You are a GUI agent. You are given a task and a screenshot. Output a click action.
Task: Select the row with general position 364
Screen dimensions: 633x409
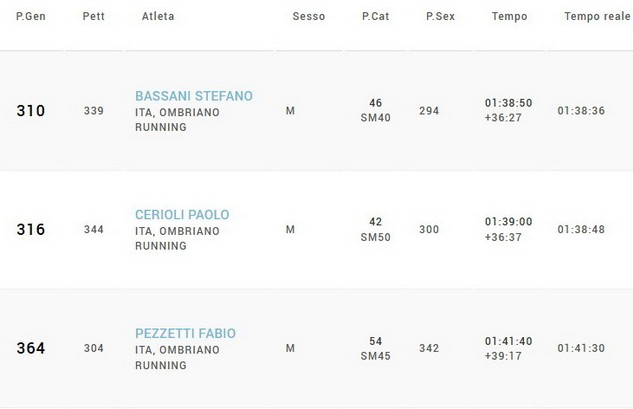[x=31, y=348]
